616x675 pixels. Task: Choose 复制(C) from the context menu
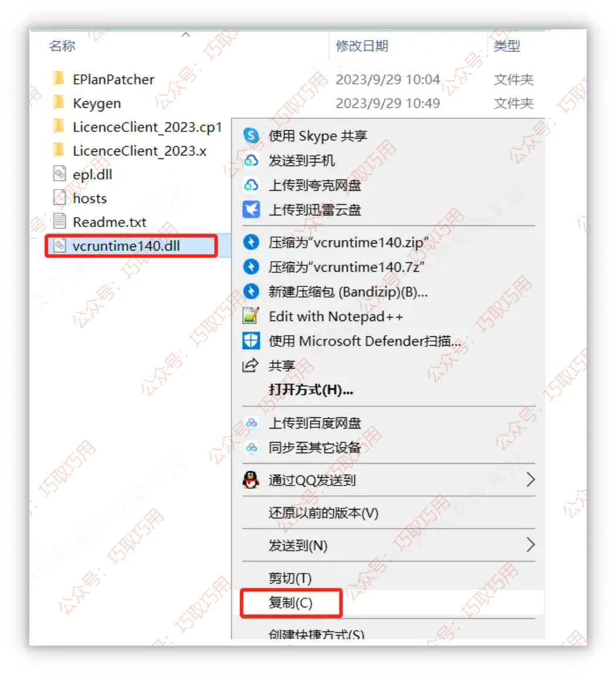291,603
